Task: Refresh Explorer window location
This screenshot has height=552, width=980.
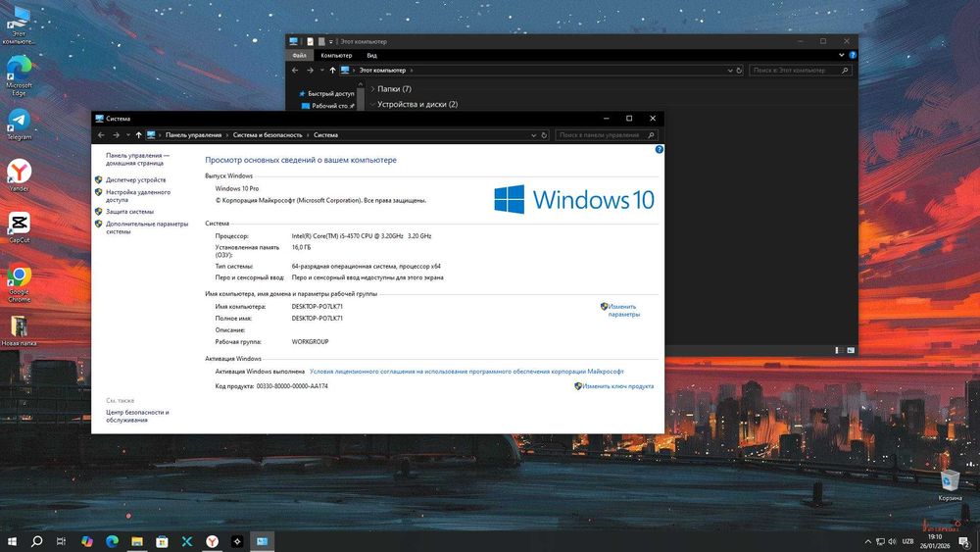Action: click(x=739, y=70)
